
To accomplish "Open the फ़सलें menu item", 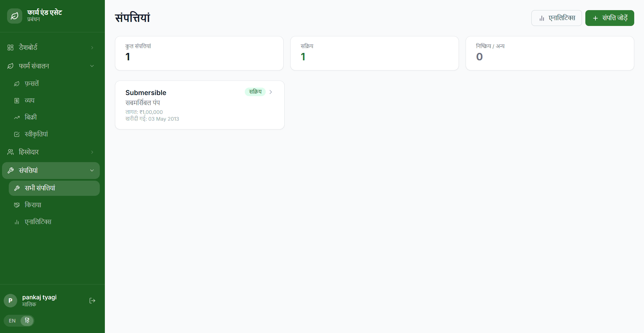I will coord(54,84).
